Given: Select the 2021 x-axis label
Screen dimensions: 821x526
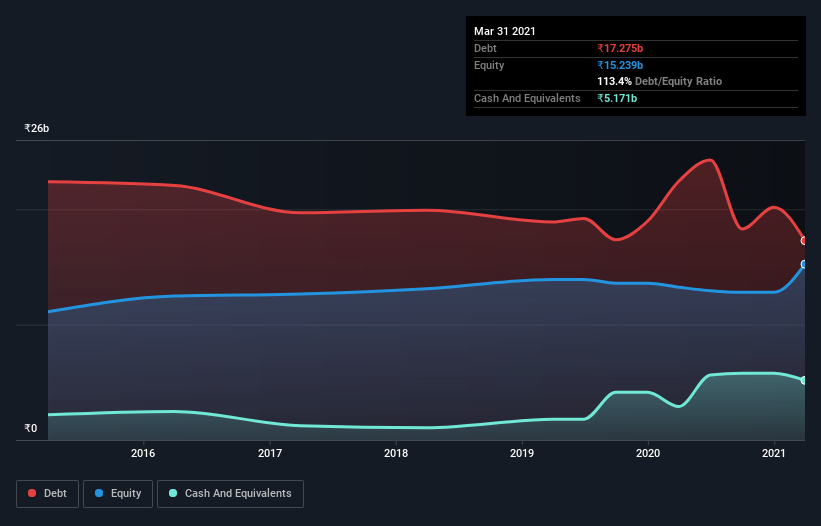Looking at the screenshot, I should pos(774,453).
